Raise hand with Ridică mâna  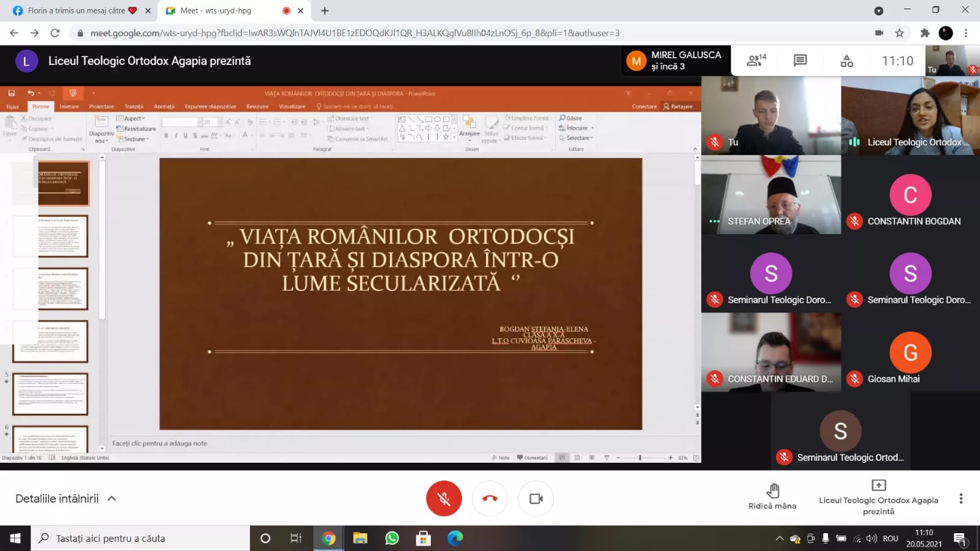(x=772, y=496)
